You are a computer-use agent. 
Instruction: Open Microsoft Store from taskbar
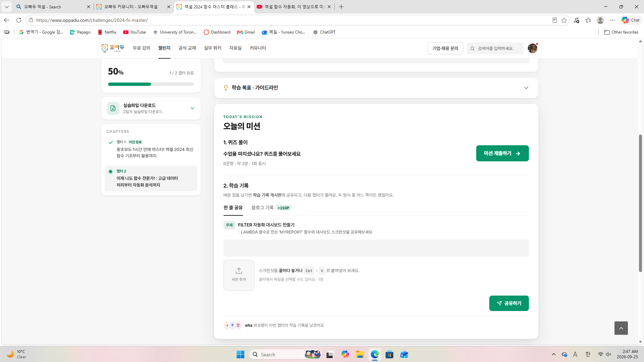(389, 355)
